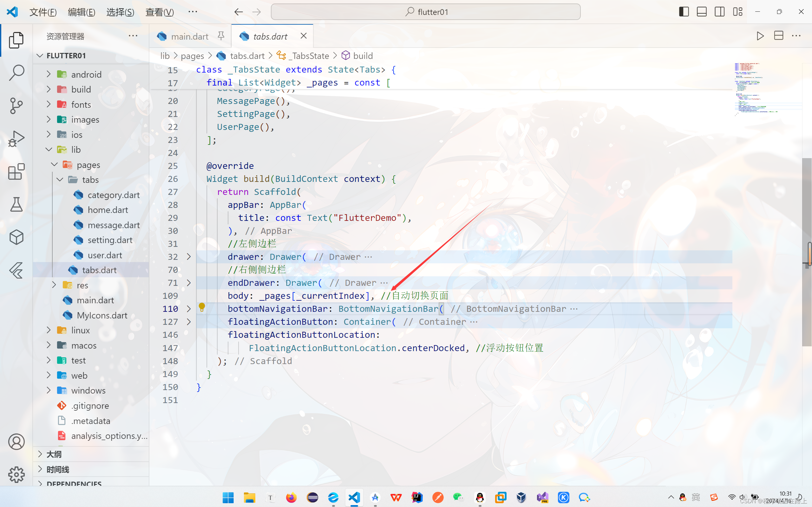Image resolution: width=812 pixels, height=507 pixels.
Task: Open the 文件(F) menu
Action: coord(43,12)
